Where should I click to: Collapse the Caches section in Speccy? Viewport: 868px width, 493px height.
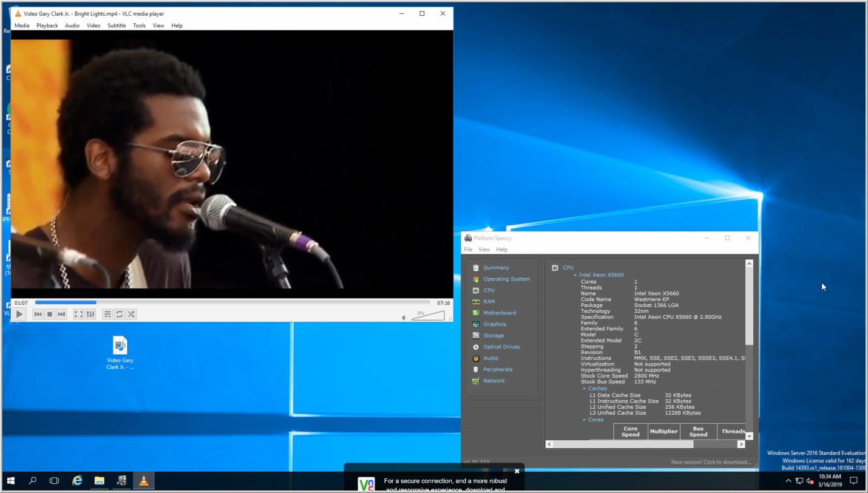click(585, 389)
